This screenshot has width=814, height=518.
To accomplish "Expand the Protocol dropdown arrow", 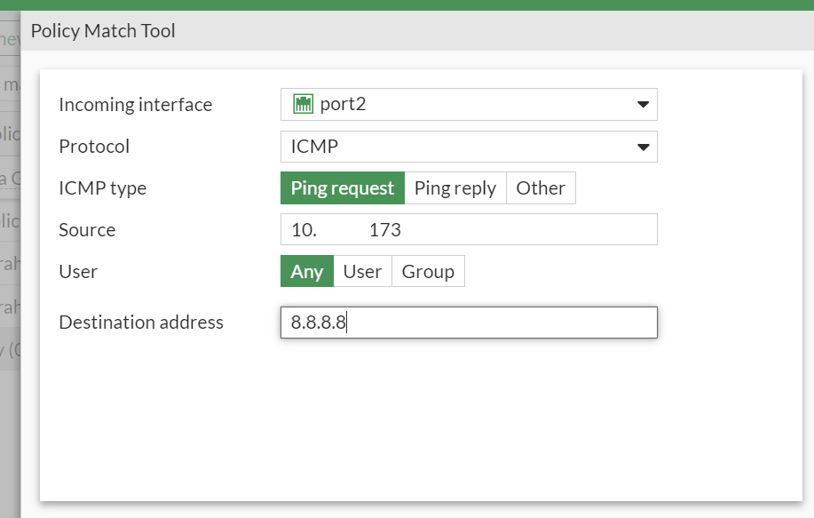I will point(643,147).
